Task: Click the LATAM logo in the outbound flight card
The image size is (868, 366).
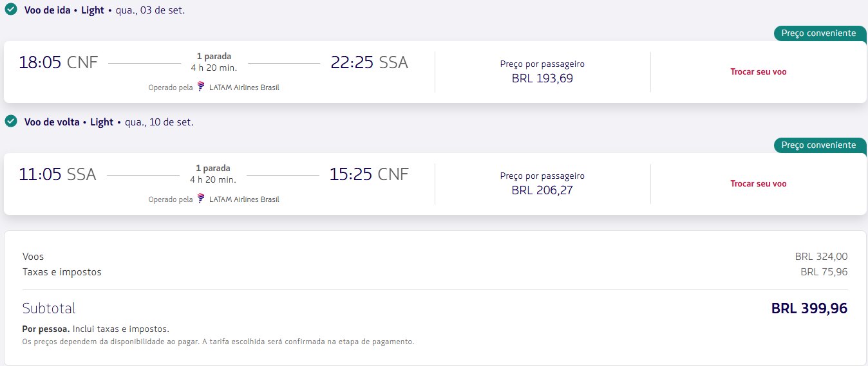Action: 201,87
